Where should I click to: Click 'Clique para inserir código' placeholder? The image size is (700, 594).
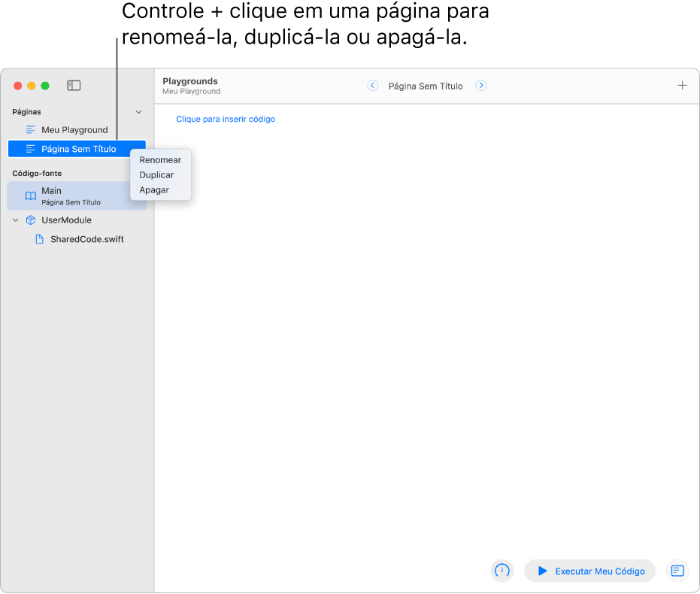point(226,119)
